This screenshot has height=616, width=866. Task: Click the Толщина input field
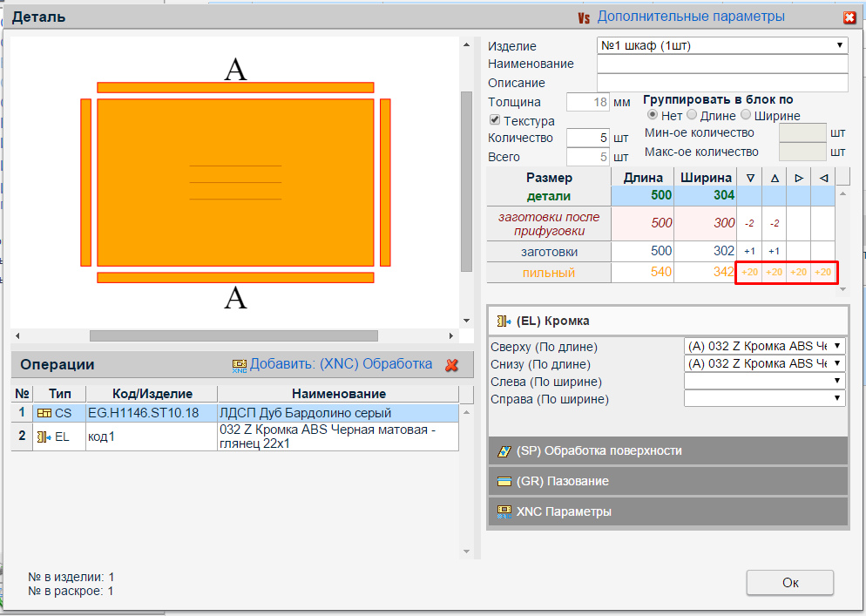coord(587,102)
